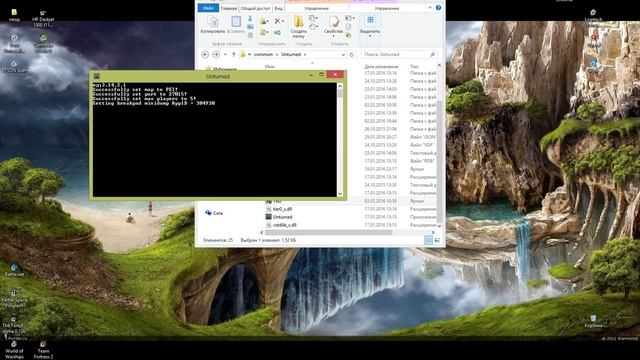The height and width of the screenshot is (360, 640).
Task: Click the Copy to folder icon in ribbon
Action: click(x=263, y=32)
